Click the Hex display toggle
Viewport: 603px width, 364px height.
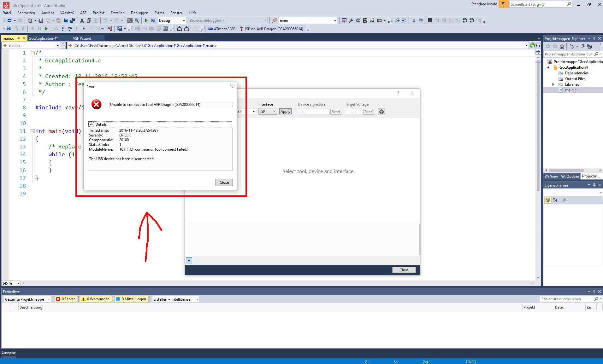tap(101, 29)
